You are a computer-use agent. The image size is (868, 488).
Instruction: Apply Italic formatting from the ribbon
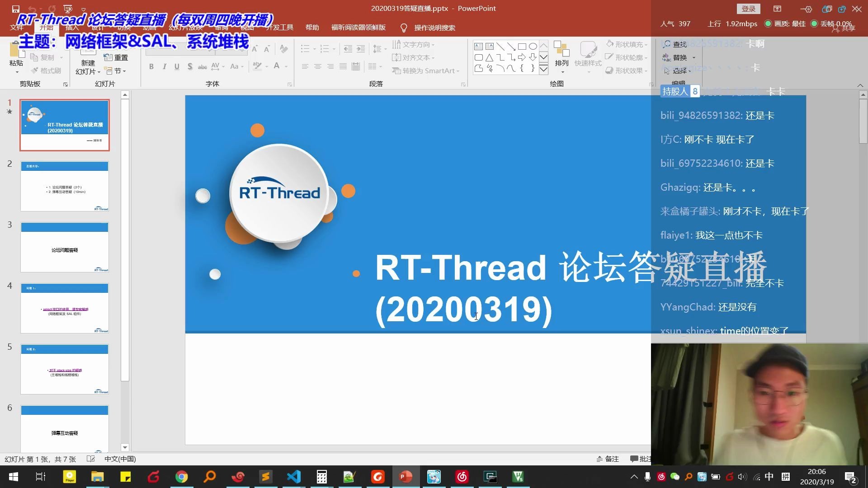coord(164,66)
